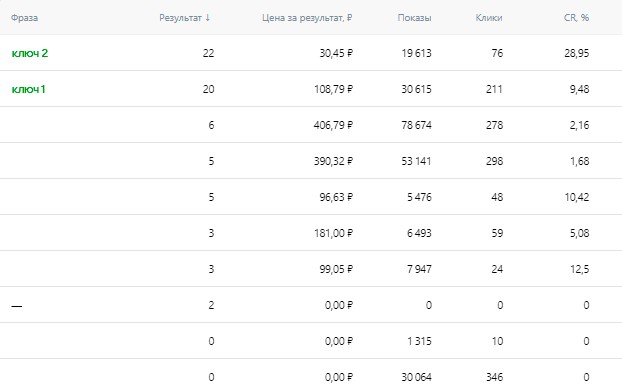Sort by the Показы column header
622x385 pixels.
pos(415,18)
